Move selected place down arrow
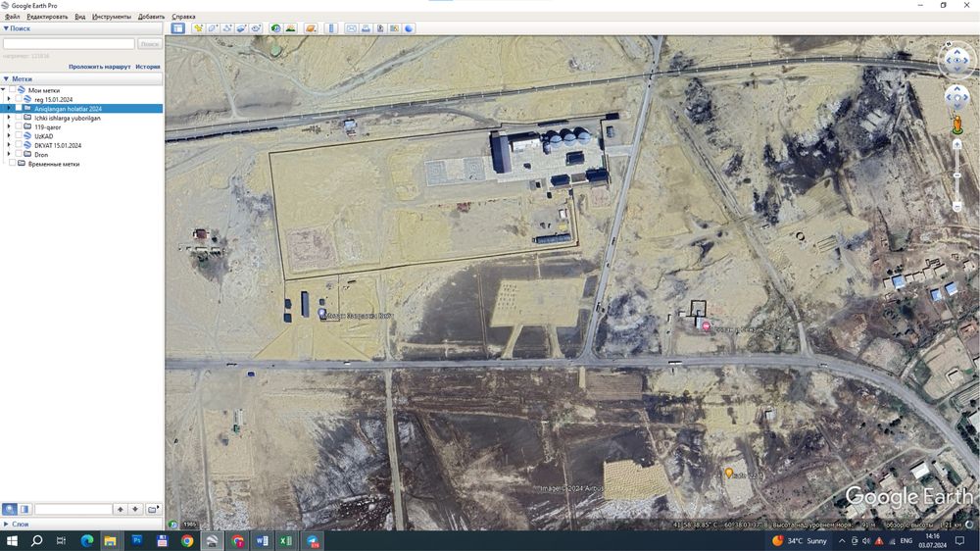 pos(135,509)
